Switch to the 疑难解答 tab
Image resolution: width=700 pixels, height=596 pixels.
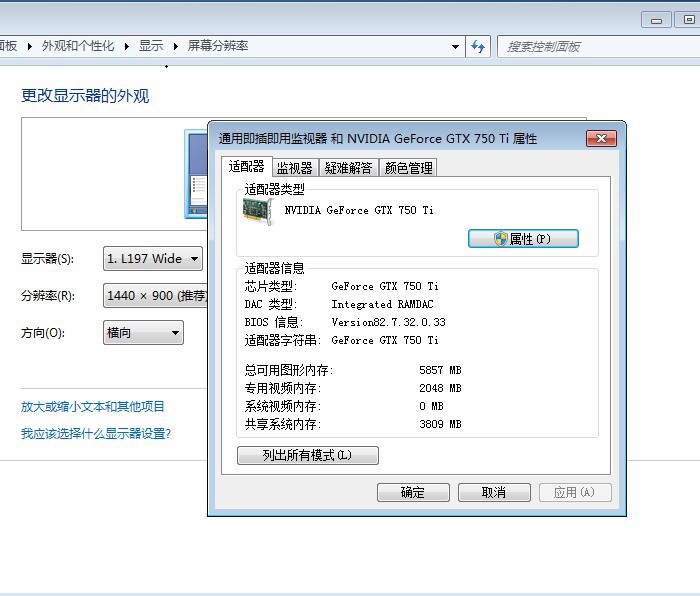(x=348, y=168)
